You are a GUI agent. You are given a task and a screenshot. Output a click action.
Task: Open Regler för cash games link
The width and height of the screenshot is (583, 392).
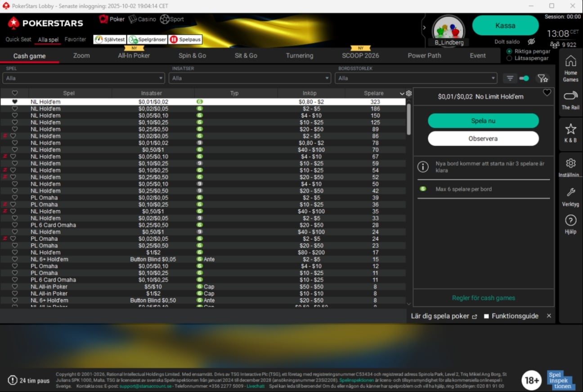pos(484,298)
